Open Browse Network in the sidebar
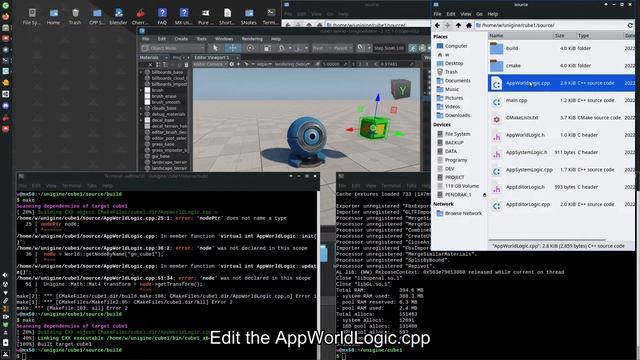640x360 pixels. [459, 213]
